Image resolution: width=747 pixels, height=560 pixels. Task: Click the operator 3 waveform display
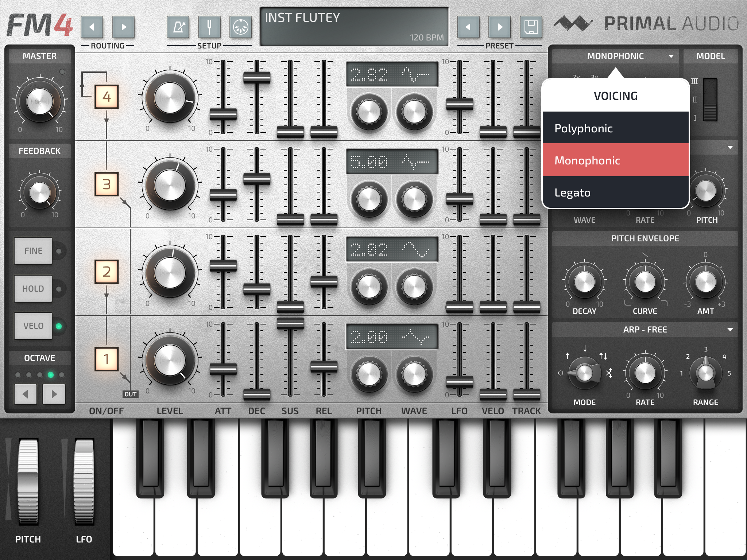(x=392, y=162)
